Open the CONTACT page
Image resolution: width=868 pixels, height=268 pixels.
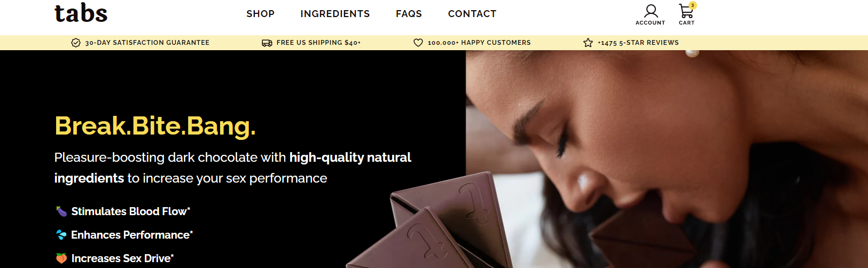point(472,14)
